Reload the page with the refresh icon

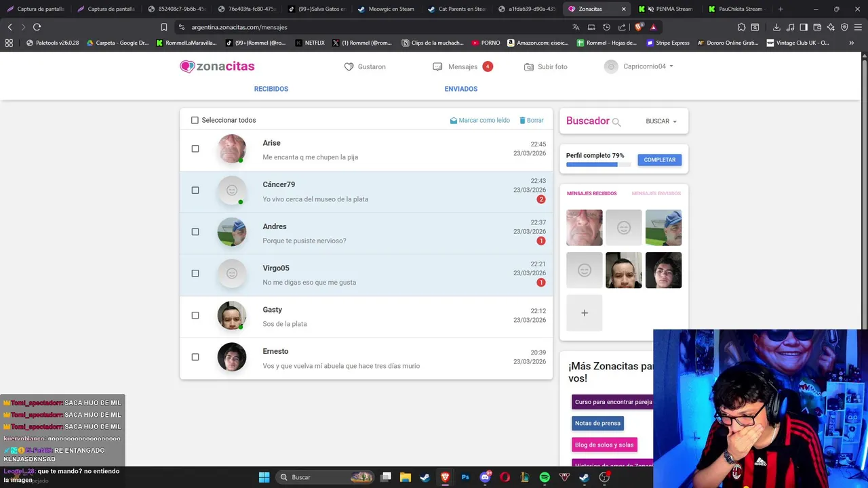(x=37, y=27)
